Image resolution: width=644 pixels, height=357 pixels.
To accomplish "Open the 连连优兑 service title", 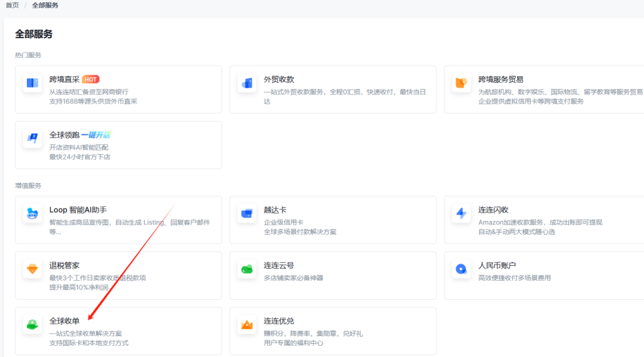I will 278,321.
